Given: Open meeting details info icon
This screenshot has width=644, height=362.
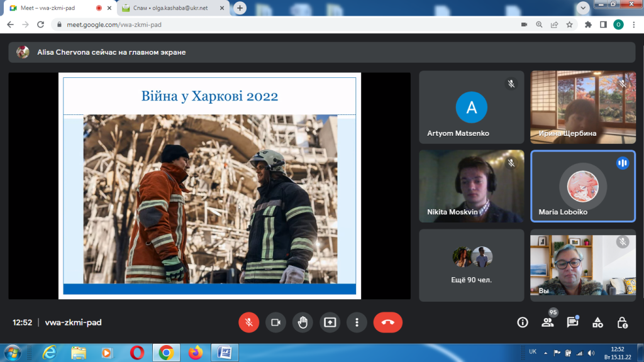Looking at the screenshot, I should coord(523,322).
